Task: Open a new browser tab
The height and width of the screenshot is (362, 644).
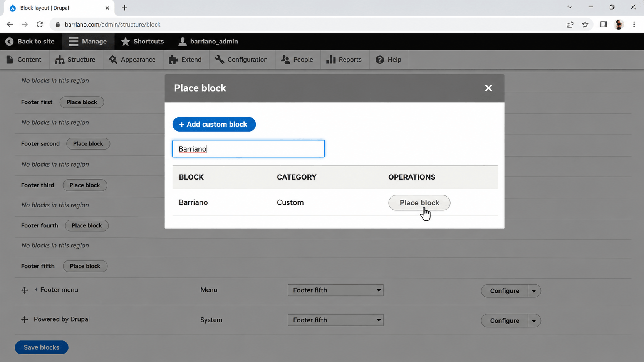Action: pyautogui.click(x=124, y=8)
